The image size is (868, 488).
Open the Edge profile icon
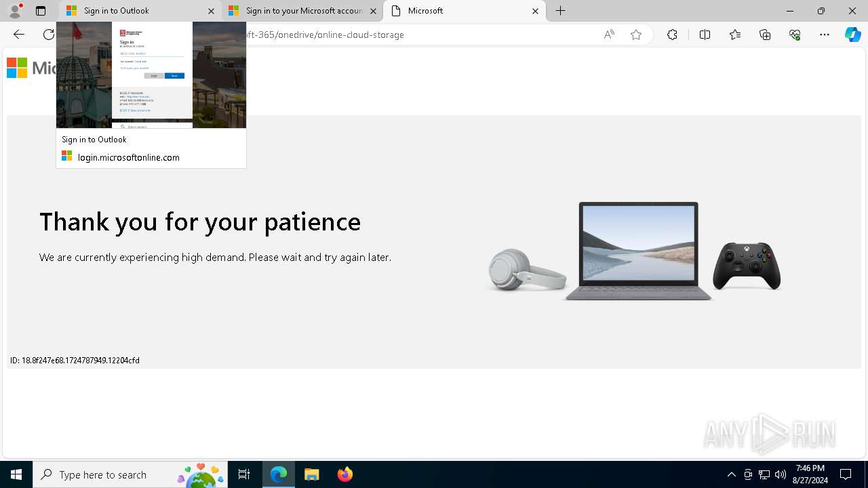click(x=15, y=11)
